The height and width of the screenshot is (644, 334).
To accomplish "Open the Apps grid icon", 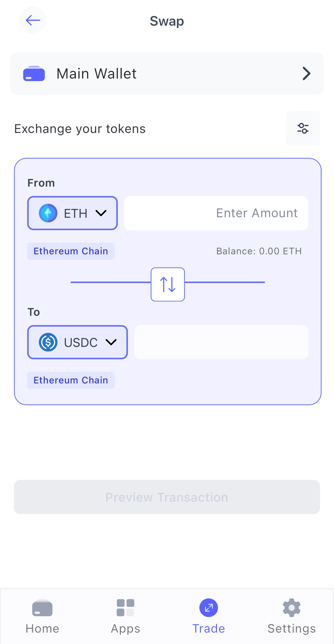I will click(125, 608).
